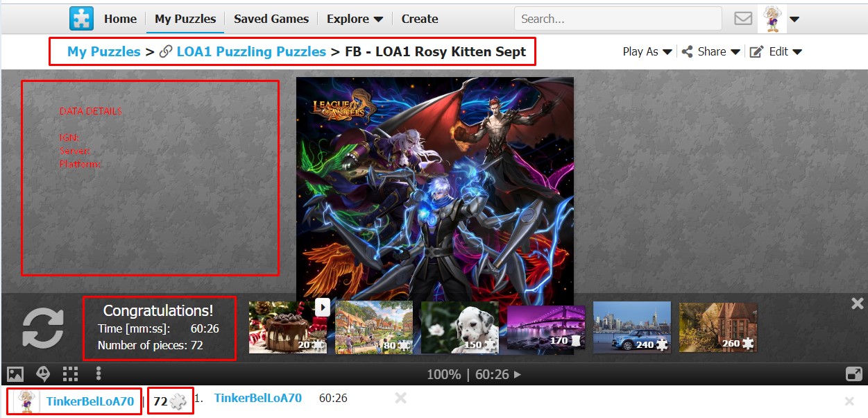Go to the Home page
868x418 pixels.
click(x=120, y=19)
